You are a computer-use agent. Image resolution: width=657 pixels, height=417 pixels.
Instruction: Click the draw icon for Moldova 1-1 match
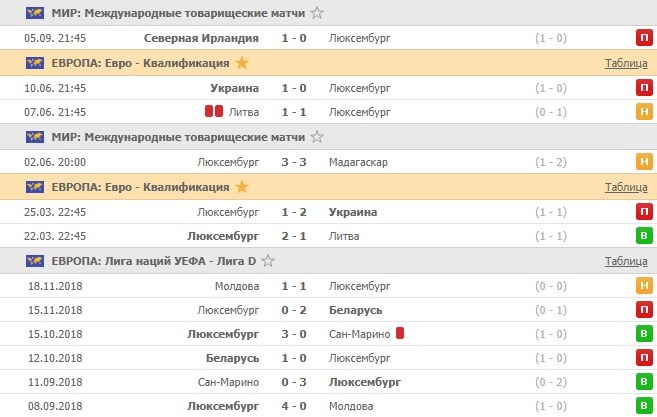point(645,286)
